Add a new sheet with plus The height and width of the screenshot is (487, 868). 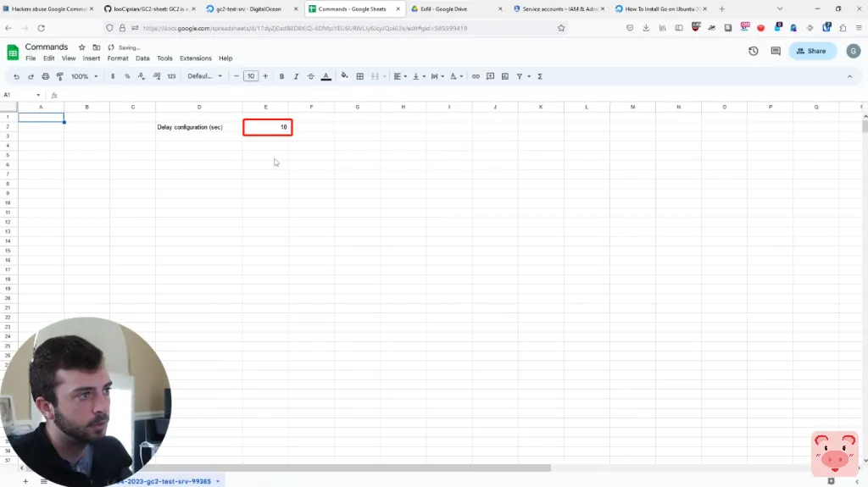click(x=25, y=481)
